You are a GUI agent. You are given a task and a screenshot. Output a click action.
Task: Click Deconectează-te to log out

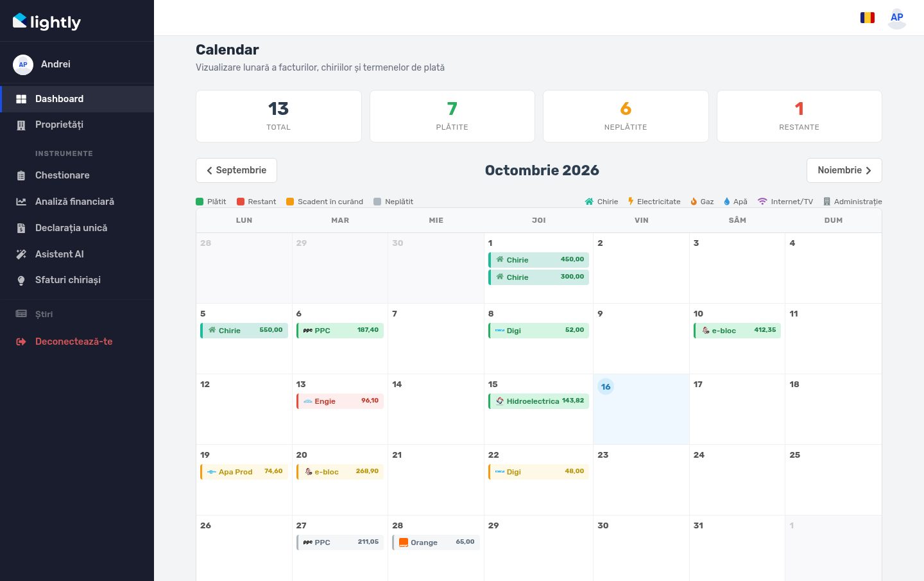pyautogui.click(x=77, y=342)
